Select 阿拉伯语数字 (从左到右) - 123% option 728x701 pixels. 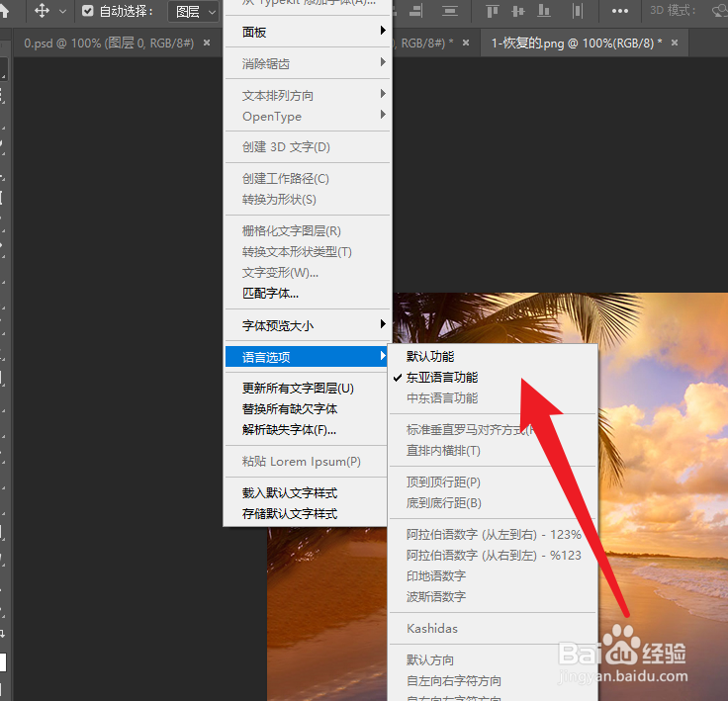point(493,535)
